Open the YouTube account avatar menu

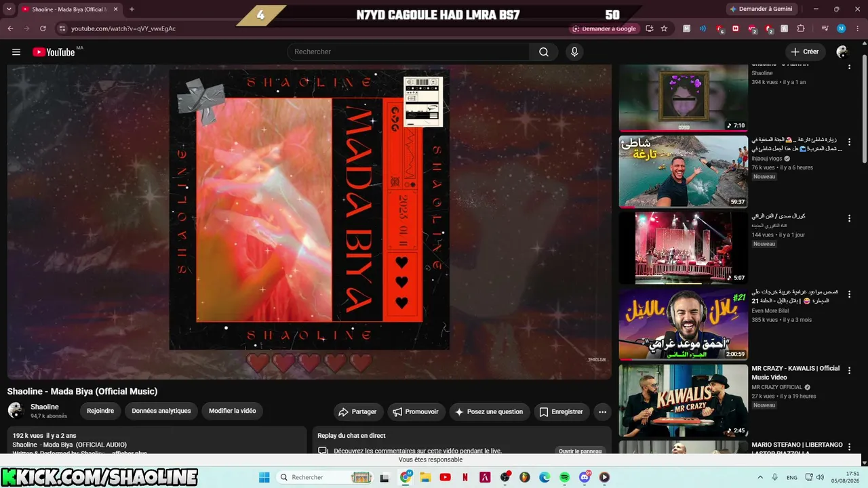842,52
